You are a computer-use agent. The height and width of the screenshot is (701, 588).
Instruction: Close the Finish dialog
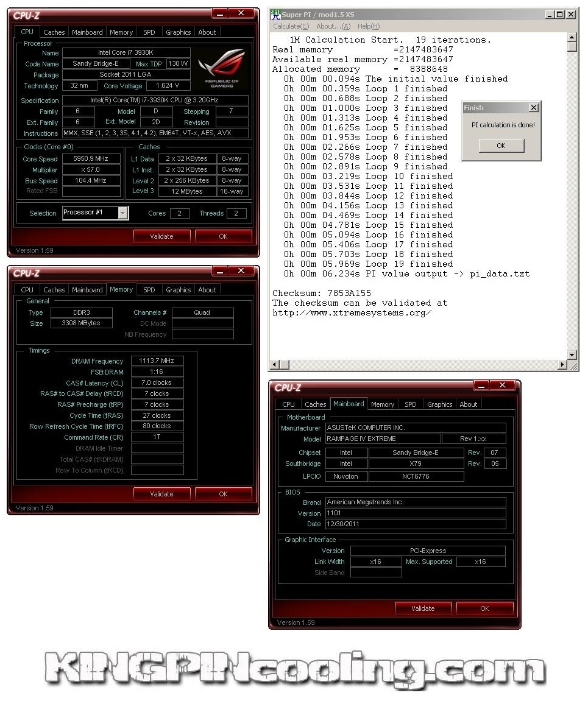tap(533, 108)
